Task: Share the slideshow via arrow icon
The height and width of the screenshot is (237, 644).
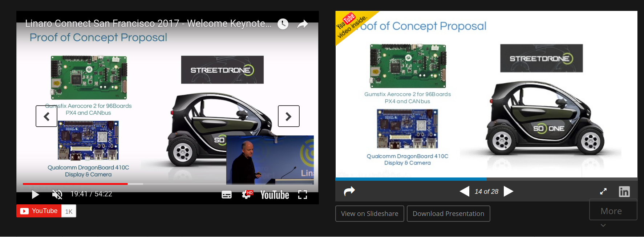Action: (x=349, y=191)
